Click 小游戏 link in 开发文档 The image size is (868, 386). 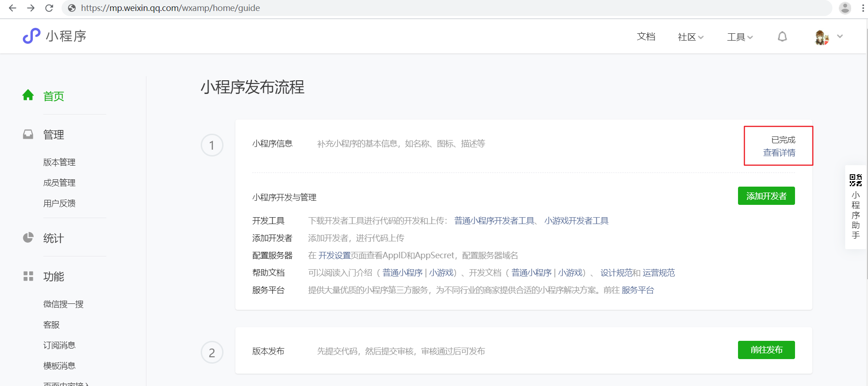tap(570, 273)
